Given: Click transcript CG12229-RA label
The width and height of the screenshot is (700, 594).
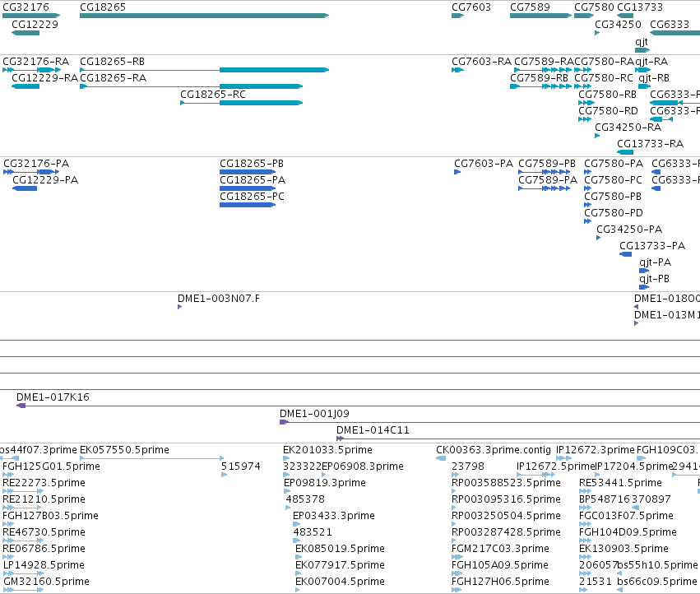Looking at the screenshot, I should pyautogui.click(x=44, y=77).
